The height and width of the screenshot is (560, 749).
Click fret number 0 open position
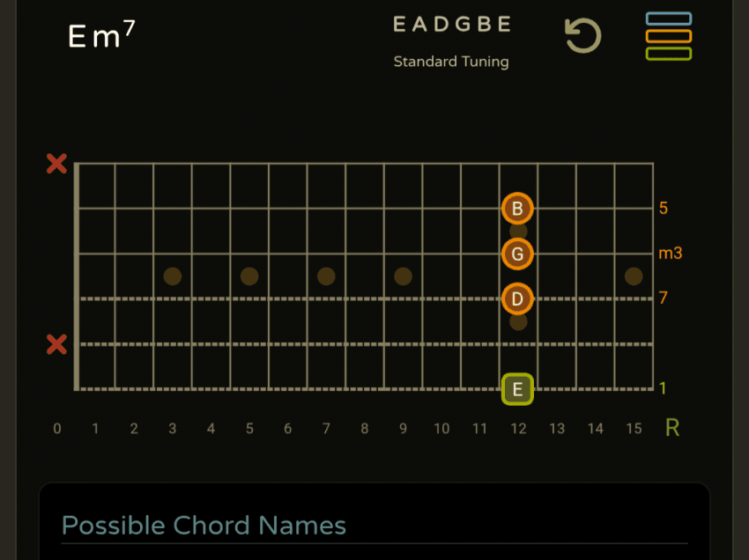point(57,429)
